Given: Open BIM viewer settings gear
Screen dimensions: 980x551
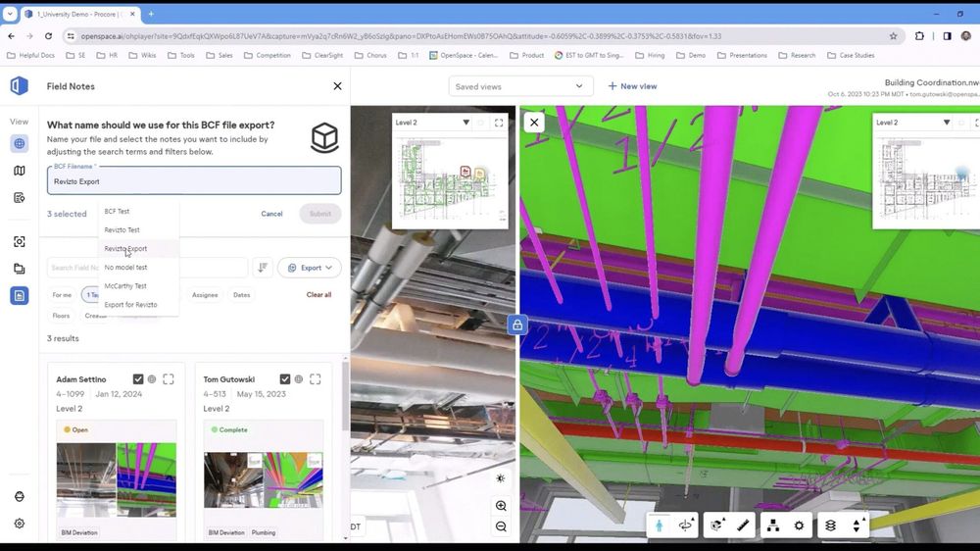Looking at the screenshot, I should pyautogui.click(x=799, y=526).
